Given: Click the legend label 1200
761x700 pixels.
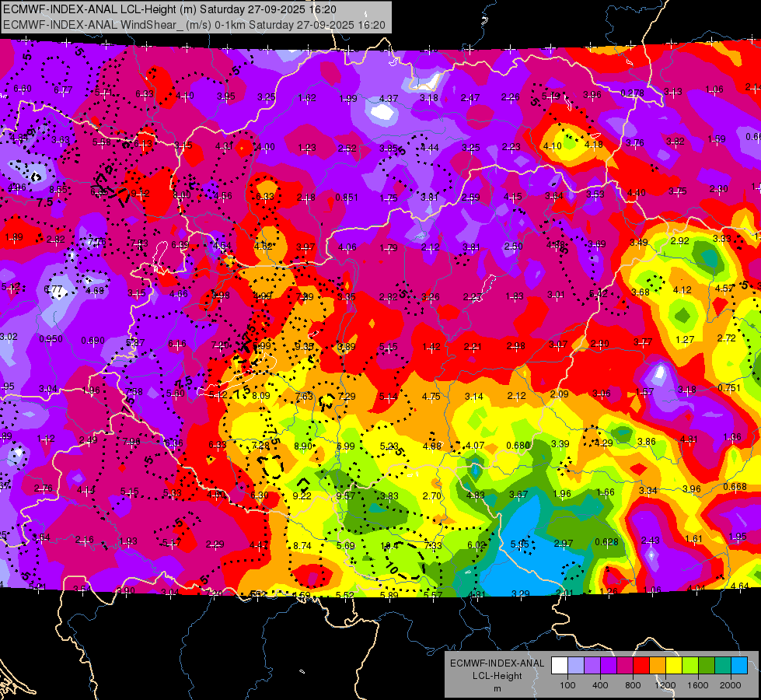Looking at the screenshot, I should point(665,685).
